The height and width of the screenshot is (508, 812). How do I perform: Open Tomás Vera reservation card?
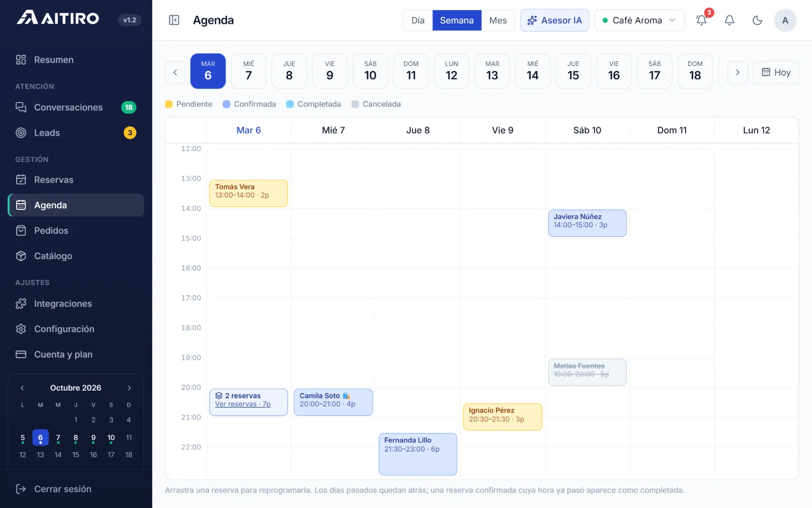[x=249, y=194]
